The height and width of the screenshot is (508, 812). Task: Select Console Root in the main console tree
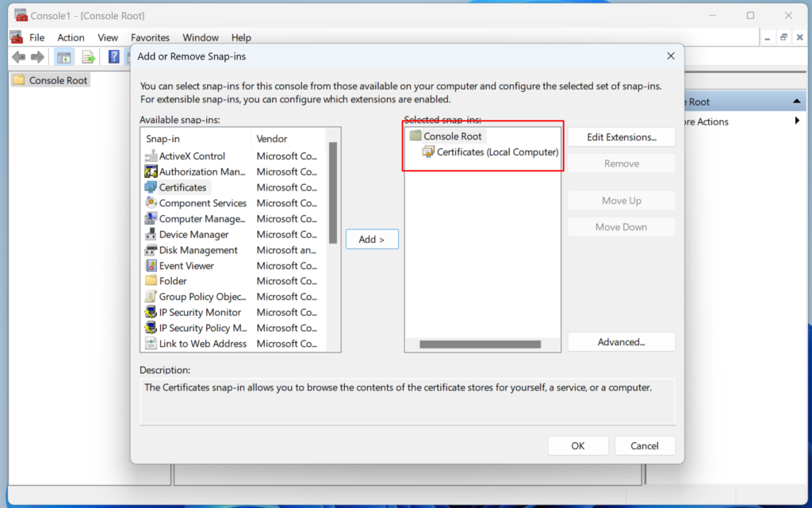point(58,80)
